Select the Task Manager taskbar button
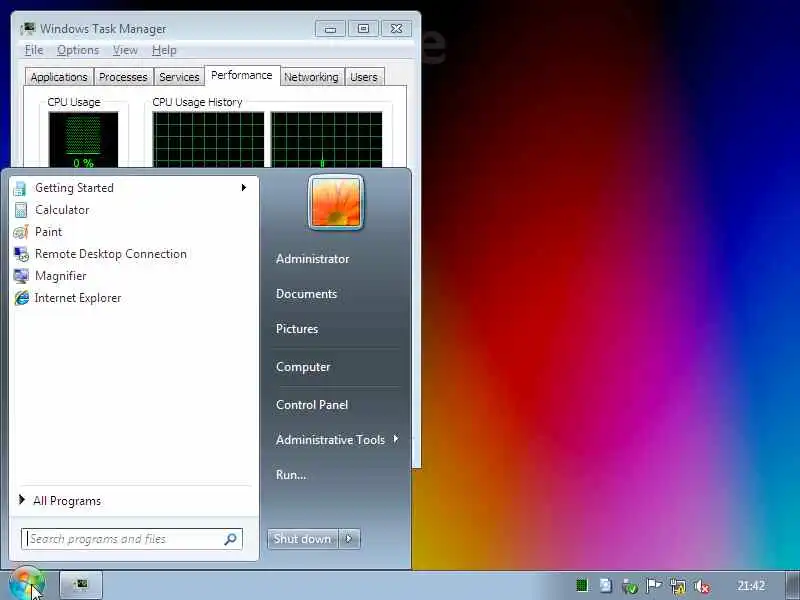The image size is (800, 600). tap(81, 584)
